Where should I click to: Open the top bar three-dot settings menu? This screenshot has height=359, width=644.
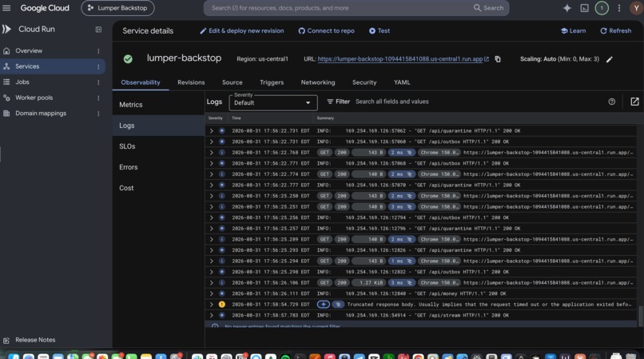619,8
